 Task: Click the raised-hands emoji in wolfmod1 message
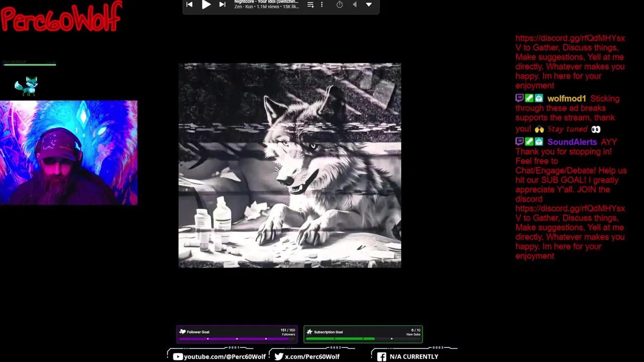539,129
